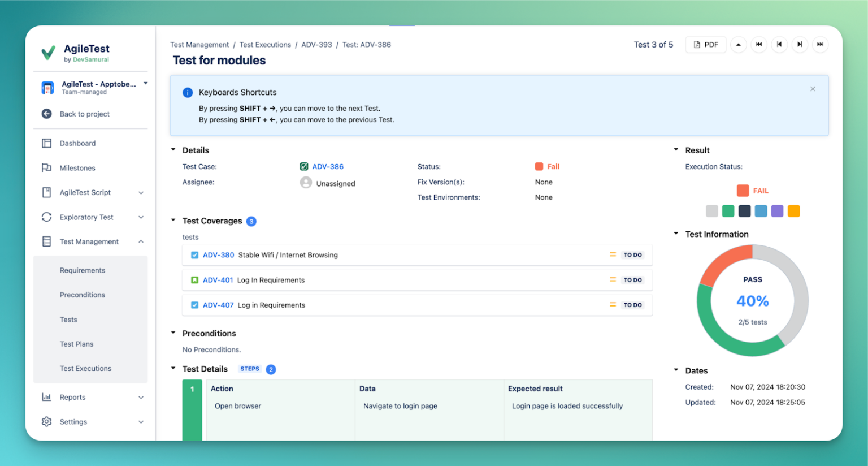868x466 pixels.
Task: Select the blue execution status swatch
Action: (x=761, y=211)
